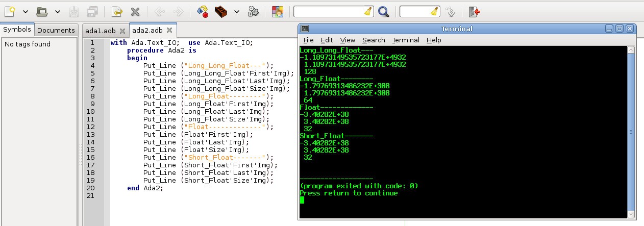Screen dimensions: 644x226
Task: Click 'with Ada.Text_IO' on line 1
Action: 143,43
